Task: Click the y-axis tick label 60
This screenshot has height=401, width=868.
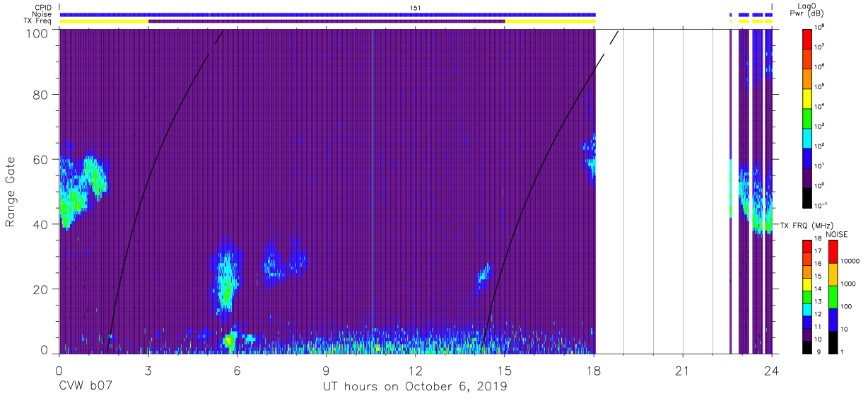Action: [x=42, y=160]
